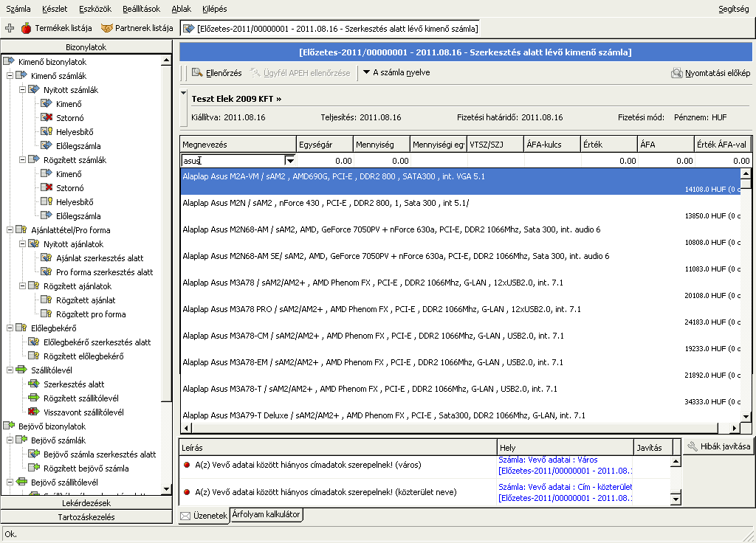The height and width of the screenshot is (543, 756).
Task: Click the Szállítólevél Szerkesztés alatt green arrow icon
Action: (x=34, y=384)
